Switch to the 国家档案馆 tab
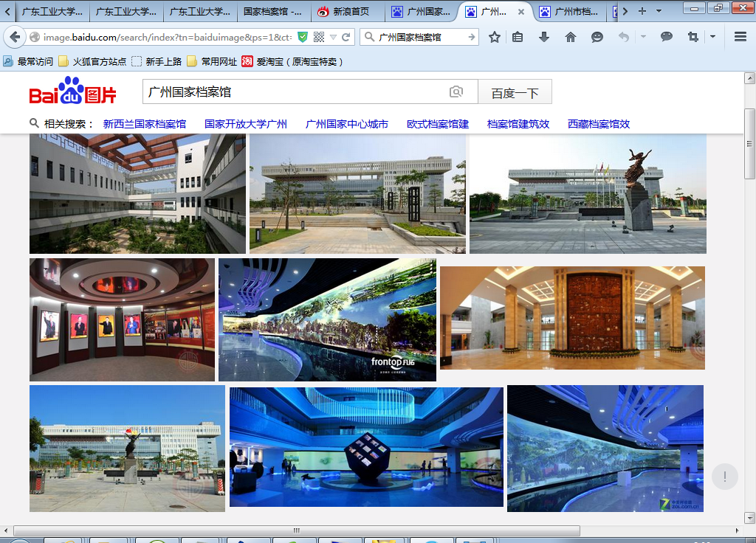 [273, 12]
